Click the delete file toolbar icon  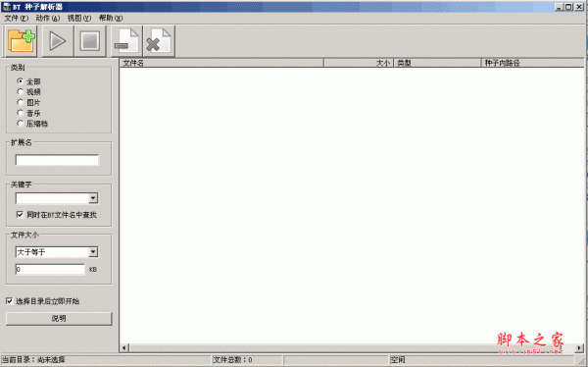pos(159,41)
